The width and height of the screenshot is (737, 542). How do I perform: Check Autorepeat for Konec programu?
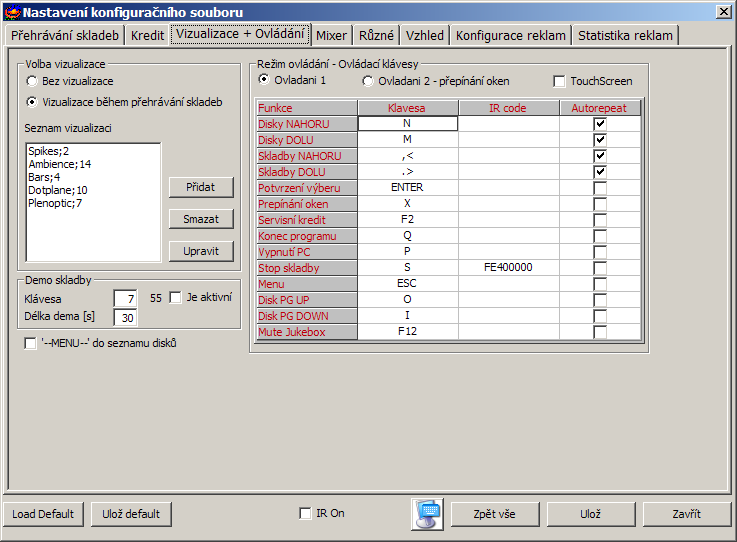point(600,236)
